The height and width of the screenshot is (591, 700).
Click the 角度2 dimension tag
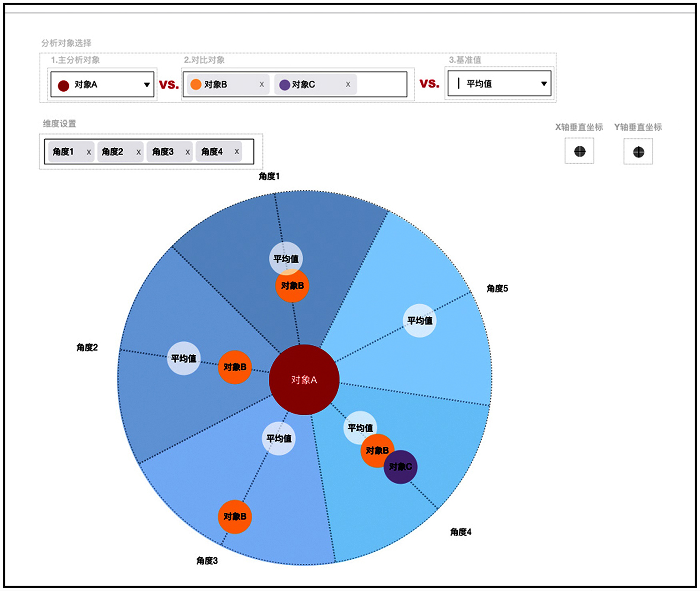[x=112, y=152]
